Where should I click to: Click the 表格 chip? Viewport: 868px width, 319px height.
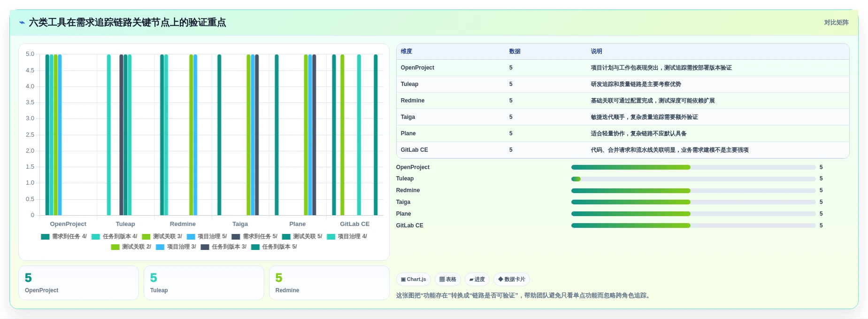coord(448,280)
